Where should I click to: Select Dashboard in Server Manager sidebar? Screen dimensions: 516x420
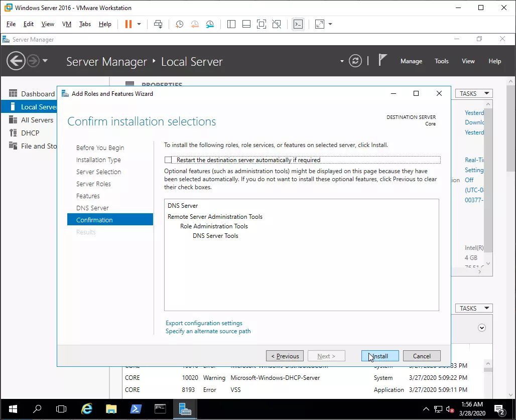click(29, 94)
